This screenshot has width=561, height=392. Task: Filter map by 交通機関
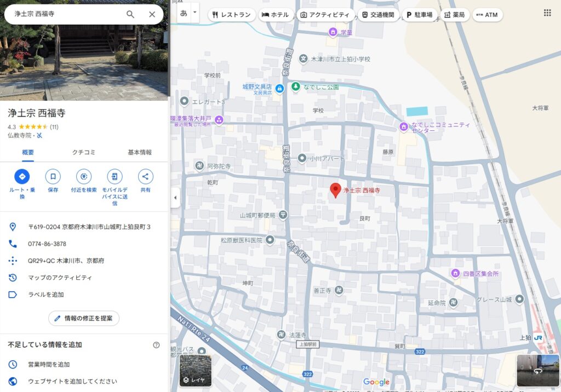378,15
